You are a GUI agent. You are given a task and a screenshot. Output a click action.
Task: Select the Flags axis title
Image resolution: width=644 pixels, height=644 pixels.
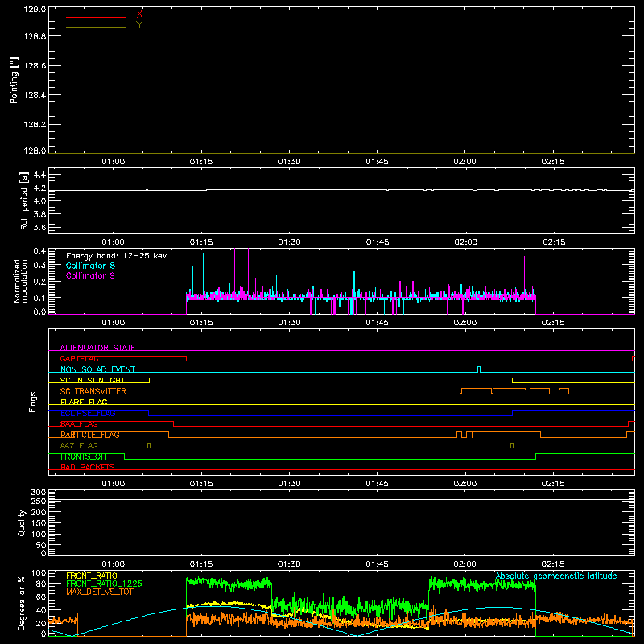(x=33, y=402)
